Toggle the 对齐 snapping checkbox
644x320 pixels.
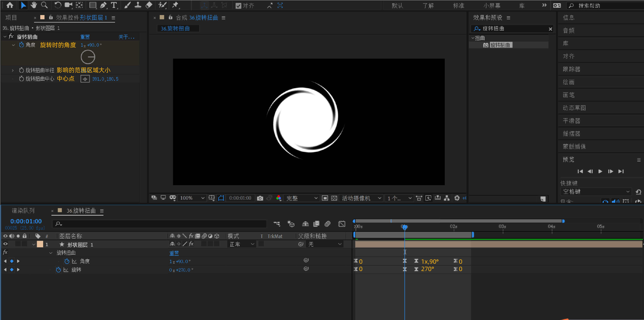tap(238, 6)
